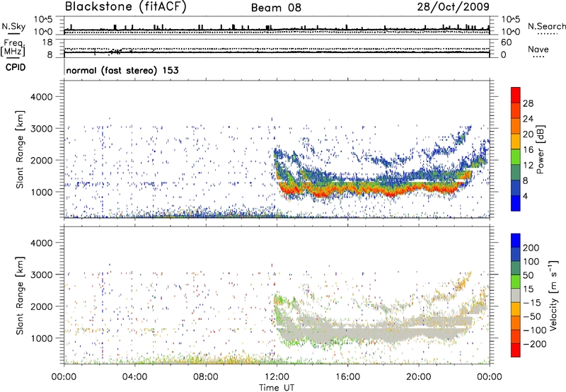
Task: Click the gray band of the Velocity color bar
Action: point(516,295)
